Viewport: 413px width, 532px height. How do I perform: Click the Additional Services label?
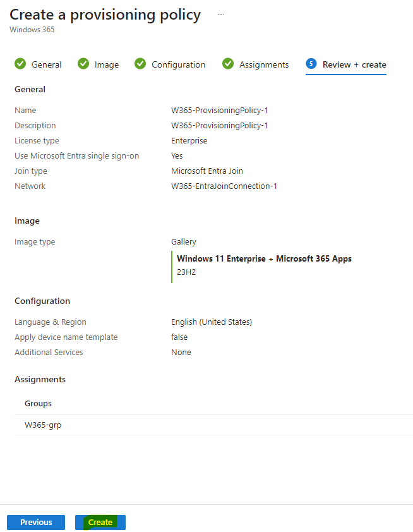49,353
